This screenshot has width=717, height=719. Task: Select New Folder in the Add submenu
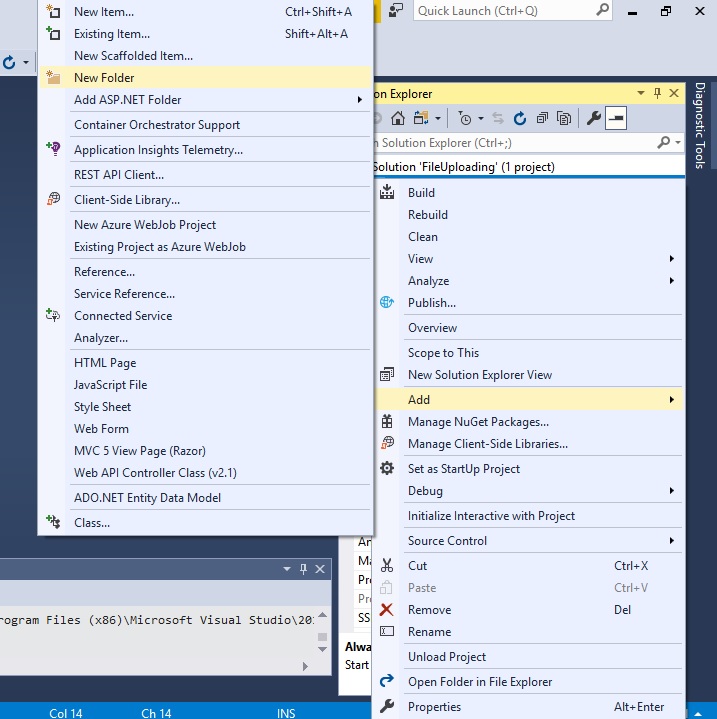(x=205, y=78)
